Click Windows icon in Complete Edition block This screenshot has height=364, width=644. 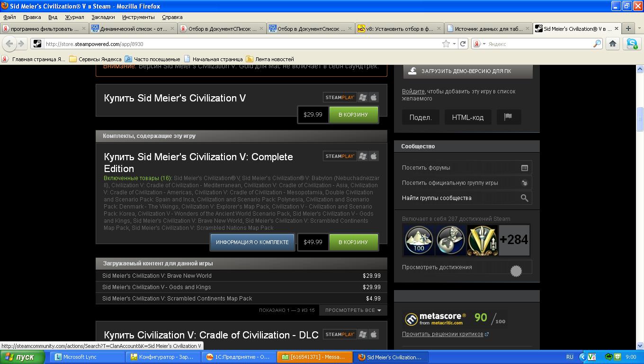pyautogui.click(x=363, y=156)
